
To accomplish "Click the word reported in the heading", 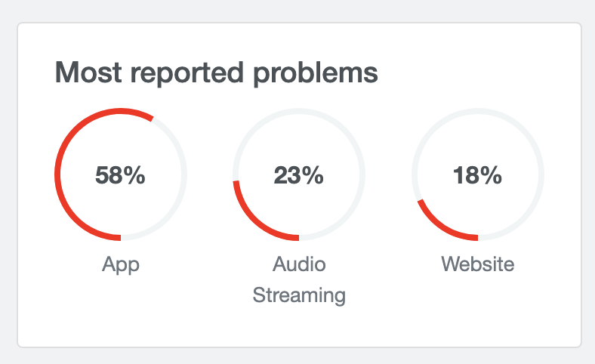I will tap(193, 73).
